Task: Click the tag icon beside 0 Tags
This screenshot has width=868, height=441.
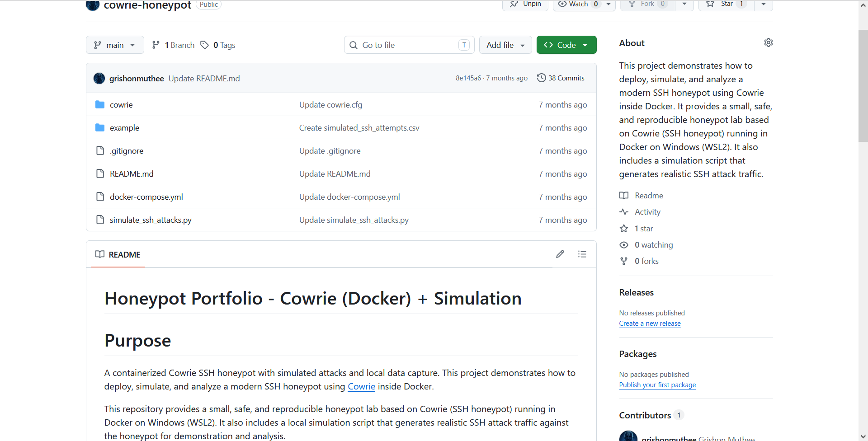Action: click(x=205, y=45)
